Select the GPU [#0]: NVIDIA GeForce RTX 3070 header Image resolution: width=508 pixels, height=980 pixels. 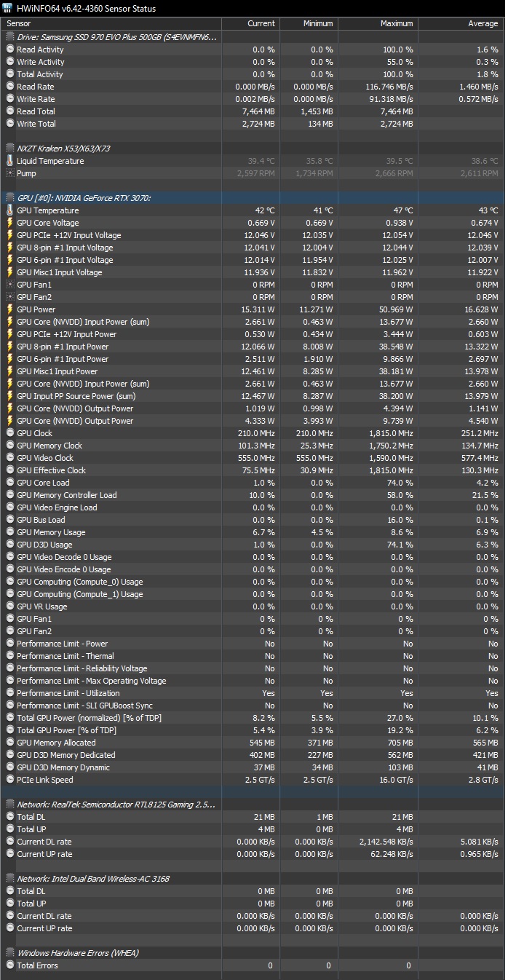[253, 198]
